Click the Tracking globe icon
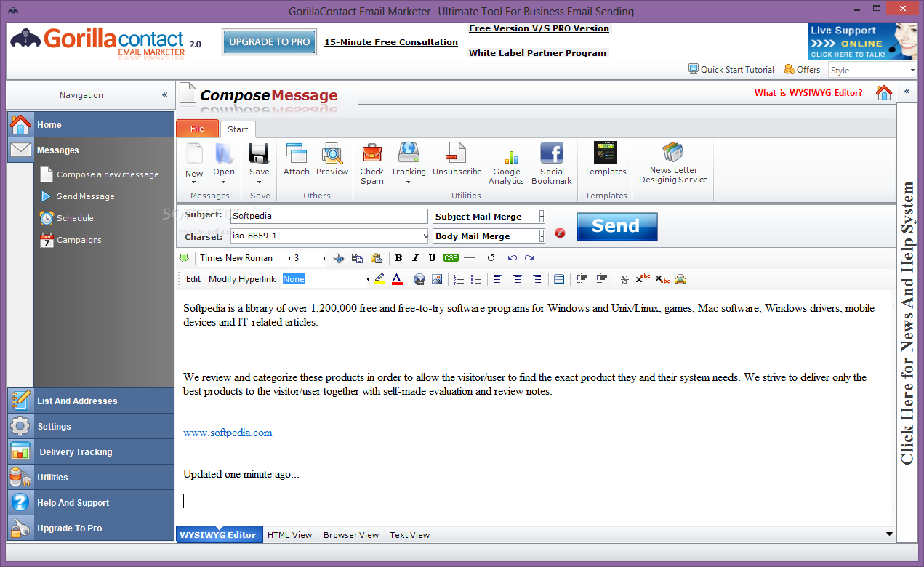Viewport: 924px width, 567px height. coord(409,153)
